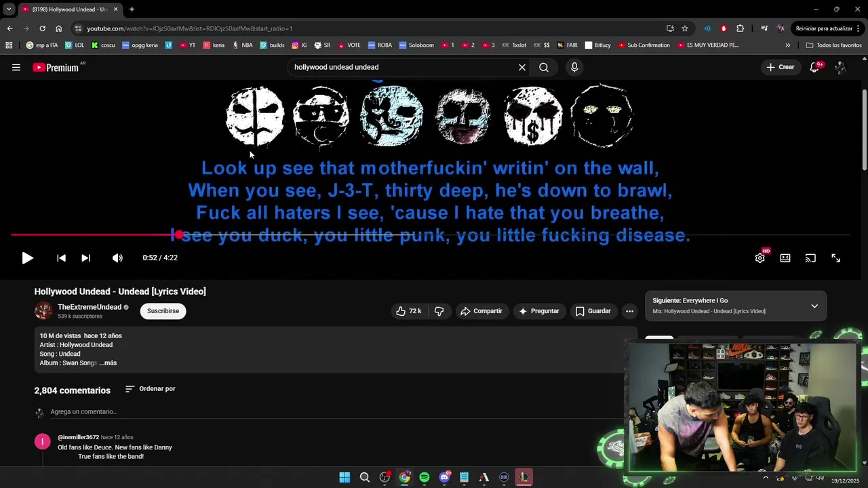Image resolution: width=868 pixels, height=488 pixels.
Task: Switch to theater mode
Action: pyautogui.click(x=785, y=258)
